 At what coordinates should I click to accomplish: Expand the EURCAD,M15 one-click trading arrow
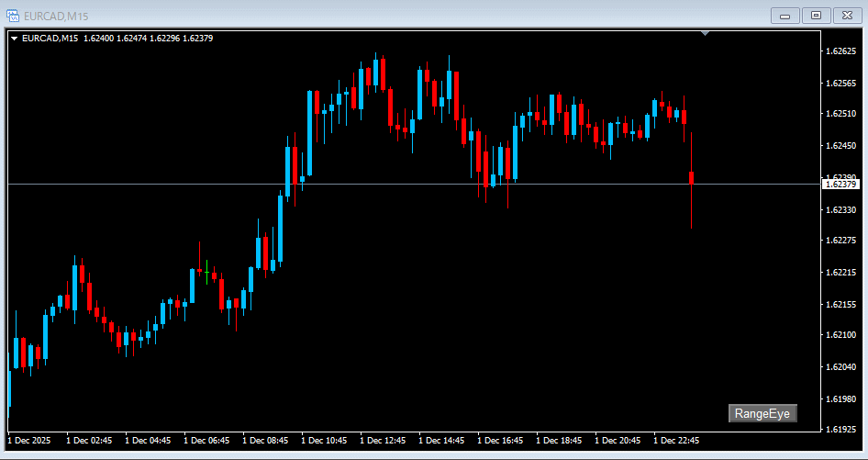point(14,38)
